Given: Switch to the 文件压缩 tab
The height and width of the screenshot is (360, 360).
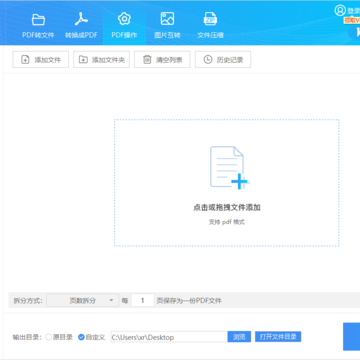Looking at the screenshot, I should tap(210, 26).
